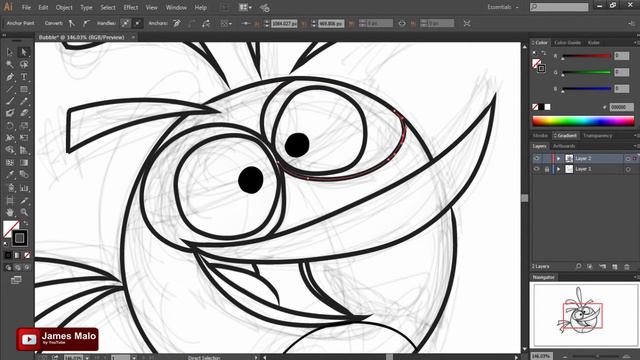The height and width of the screenshot is (360, 640).
Task: Select the Zoom tool
Action: [x=24, y=212]
